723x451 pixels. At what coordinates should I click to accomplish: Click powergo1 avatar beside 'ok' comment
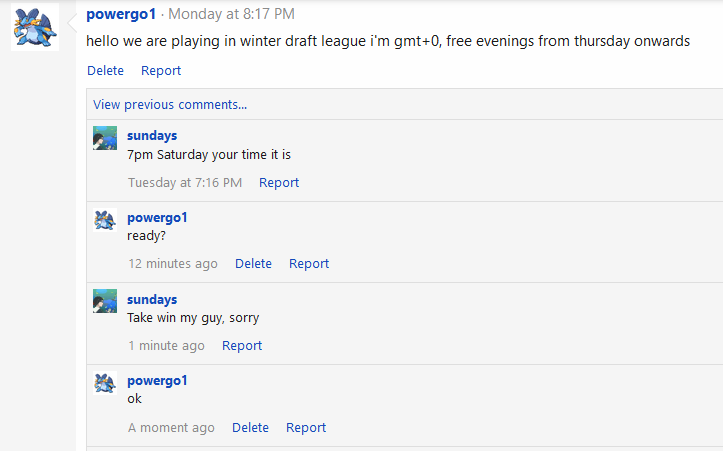click(105, 383)
